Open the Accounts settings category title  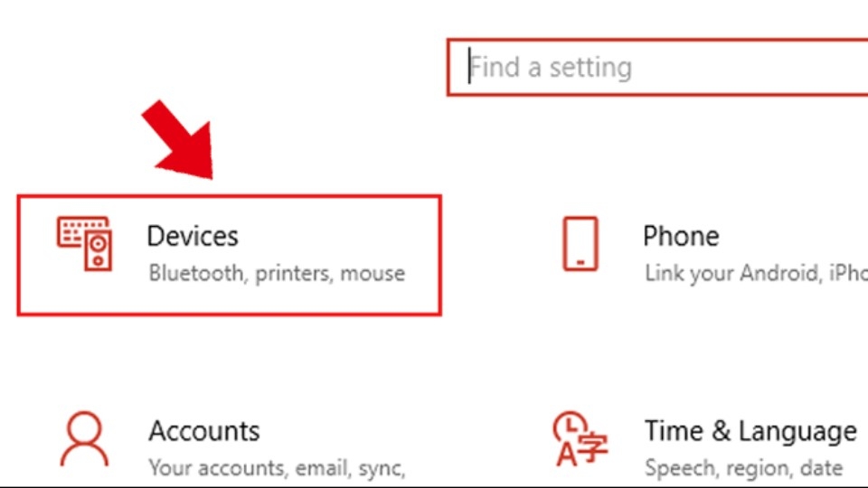pyautogui.click(x=203, y=431)
